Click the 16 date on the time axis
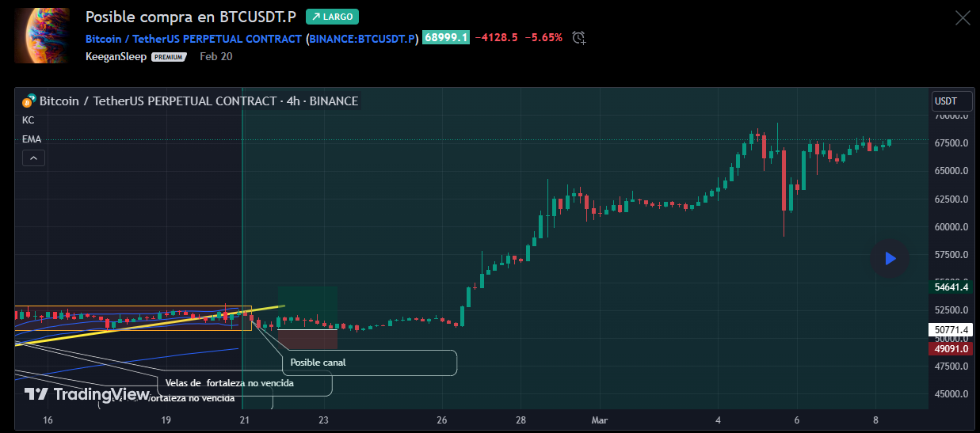This screenshot has width=980, height=433. (48, 420)
